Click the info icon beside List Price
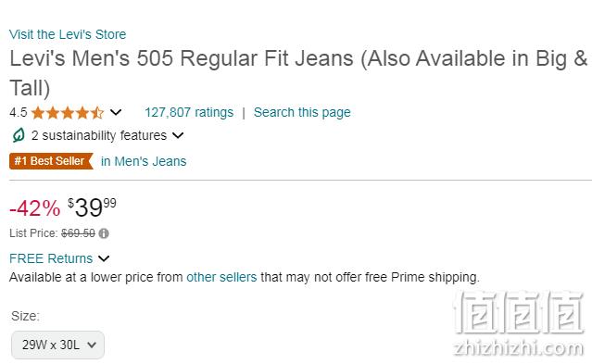The width and height of the screenshot is (592, 364). [104, 233]
